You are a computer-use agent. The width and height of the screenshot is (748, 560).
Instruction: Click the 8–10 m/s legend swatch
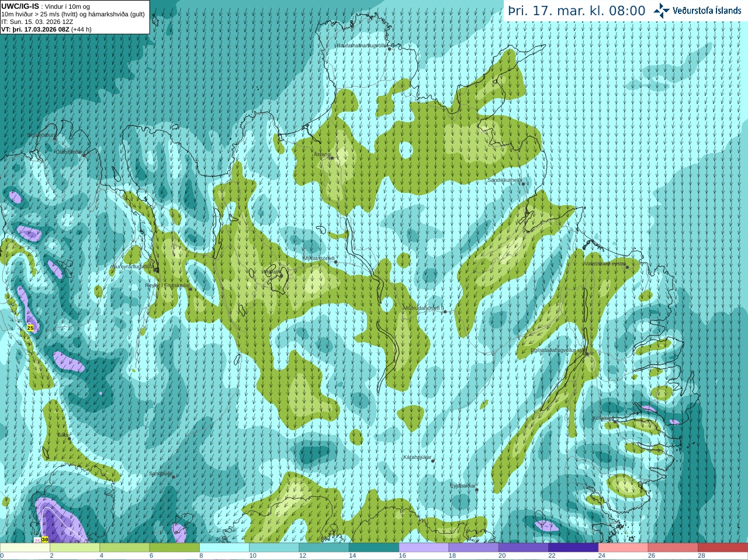click(x=224, y=548)
